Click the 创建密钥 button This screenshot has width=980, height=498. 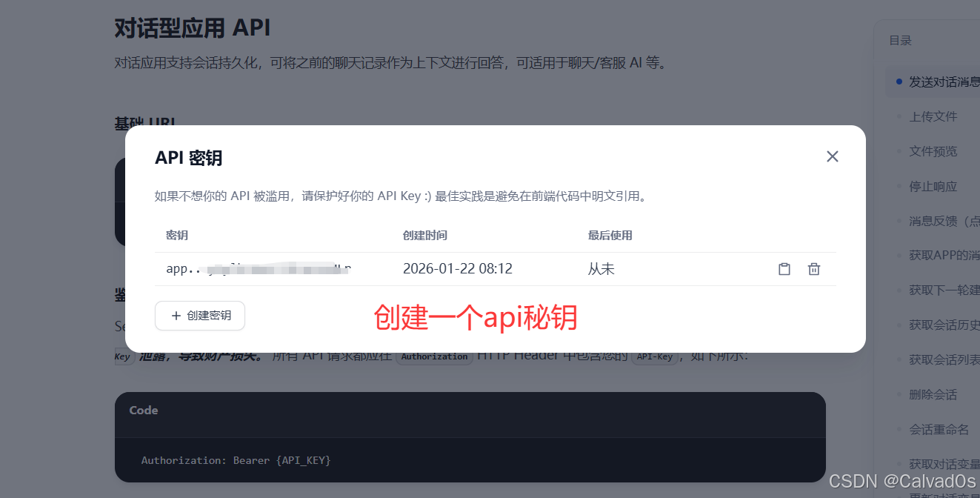coord(200,316)
